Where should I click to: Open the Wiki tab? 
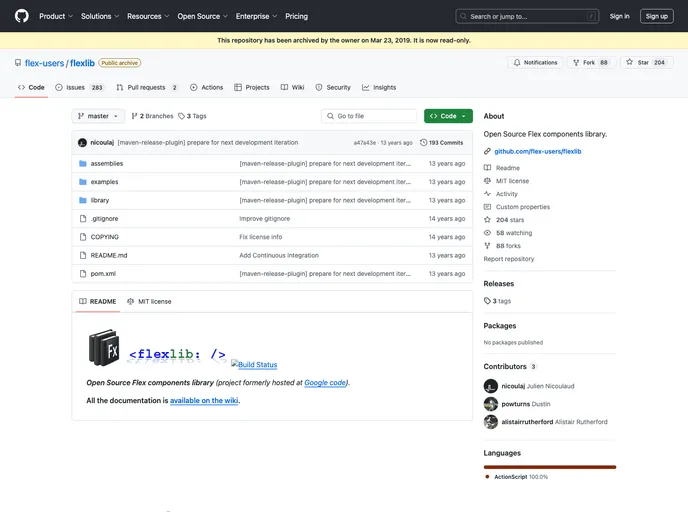pyautogui.click(x=293, y=87)
